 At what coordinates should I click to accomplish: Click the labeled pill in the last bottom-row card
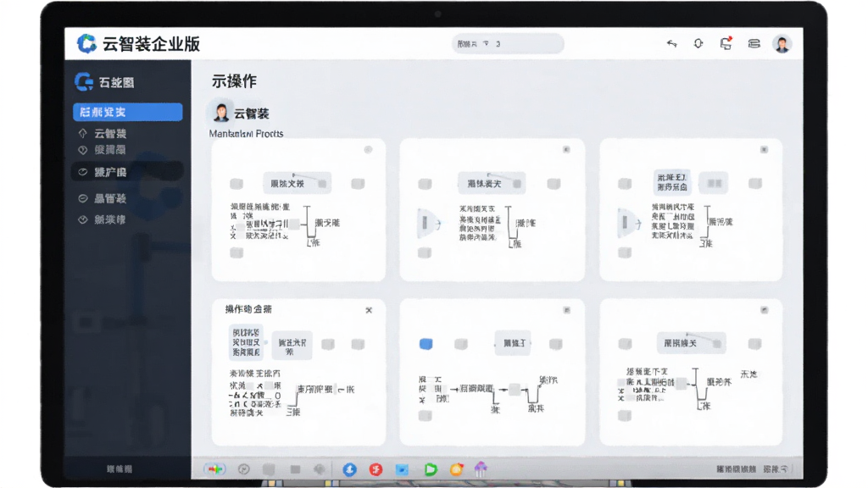tap(692, 344)
